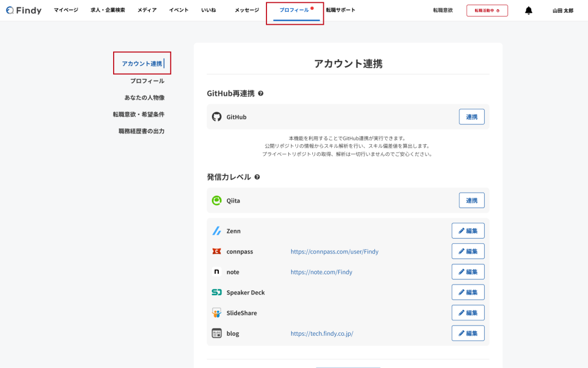Viewport: 588px width, 368px height.
Task: Toggle the 転職活動中 status button
Action: [487, 10]
